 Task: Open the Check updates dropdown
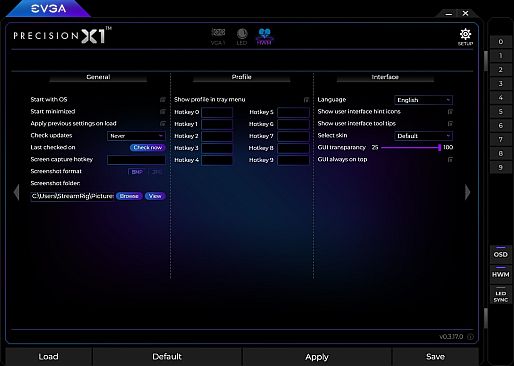(x=136, y=136)
